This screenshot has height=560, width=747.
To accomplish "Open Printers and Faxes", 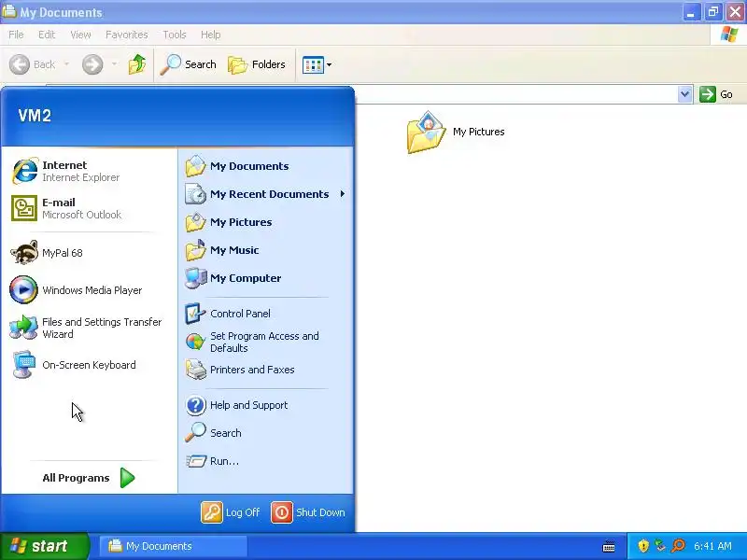I will tap(266, 370).
